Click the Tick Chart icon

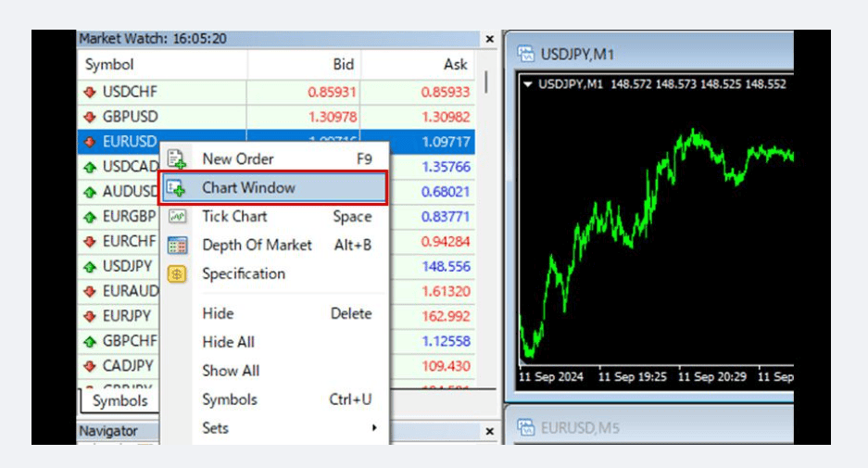click(177, 216)
